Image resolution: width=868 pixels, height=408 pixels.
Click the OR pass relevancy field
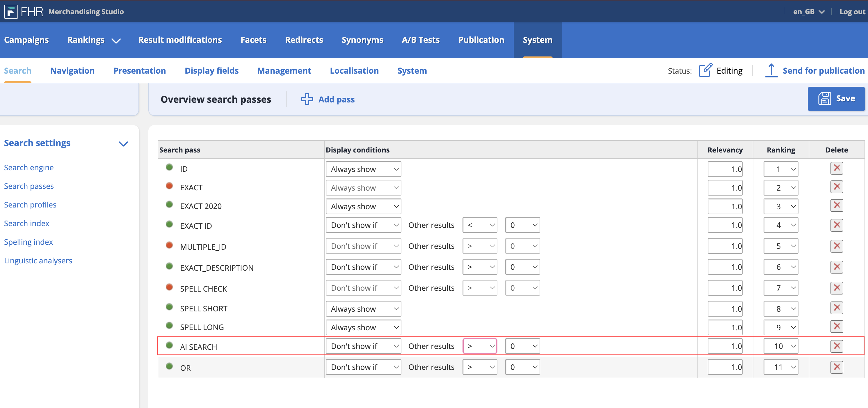pos(725,367)
